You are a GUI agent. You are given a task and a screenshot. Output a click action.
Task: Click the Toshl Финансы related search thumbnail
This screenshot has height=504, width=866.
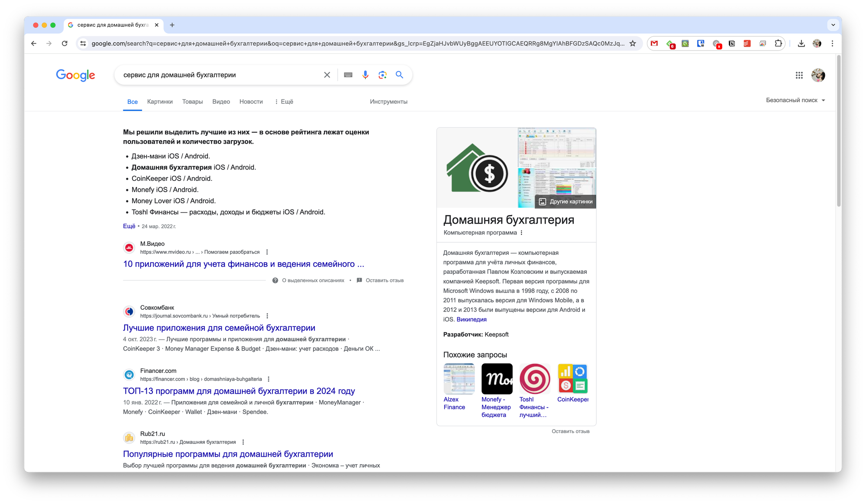tap(535, 379)
